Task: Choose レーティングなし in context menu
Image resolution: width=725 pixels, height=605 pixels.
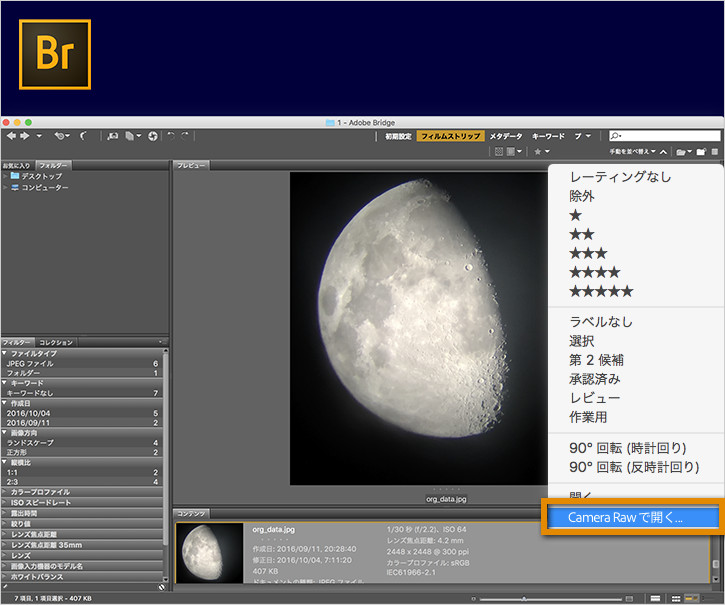Action: pos(620,177)
